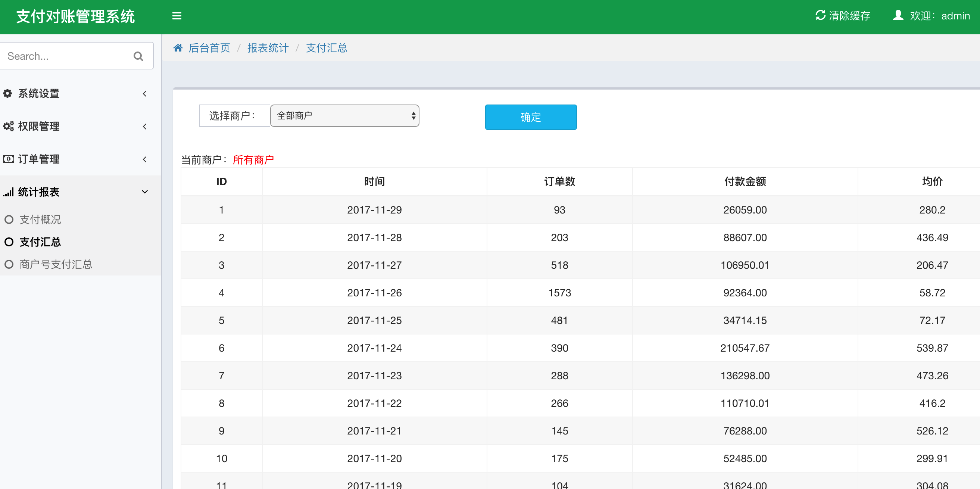This screenshot has height=489, width=980.
Task: Click the ID column header
Action: coord(221,181)
